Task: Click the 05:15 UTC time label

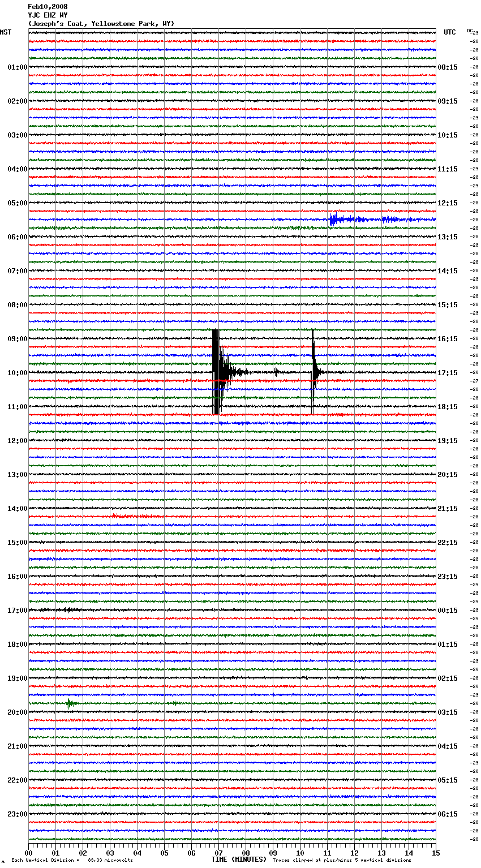Action: point(448,780)
